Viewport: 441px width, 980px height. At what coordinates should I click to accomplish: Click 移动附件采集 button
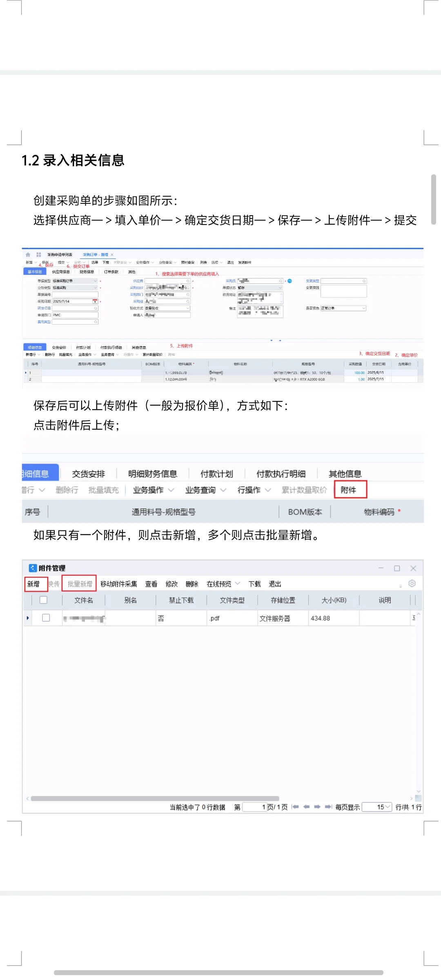119,584
